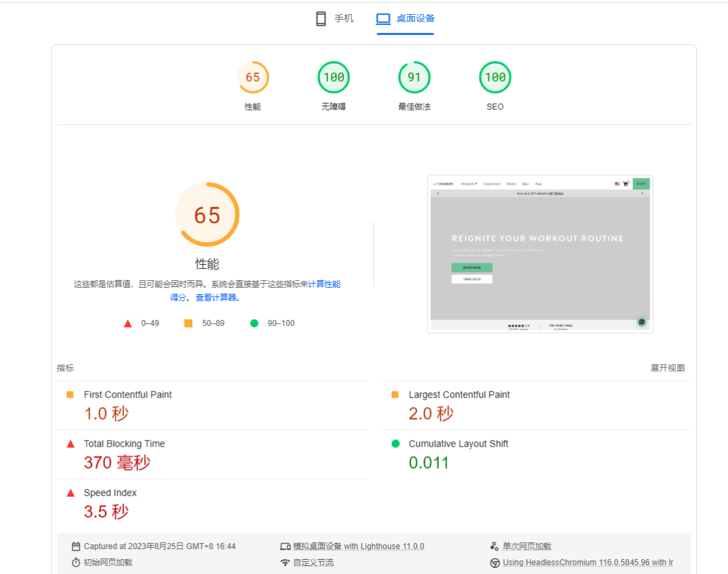Switch to the 手机 (mobile) tab
Viewport: 728px width, 574px height.
coord(334,19)
